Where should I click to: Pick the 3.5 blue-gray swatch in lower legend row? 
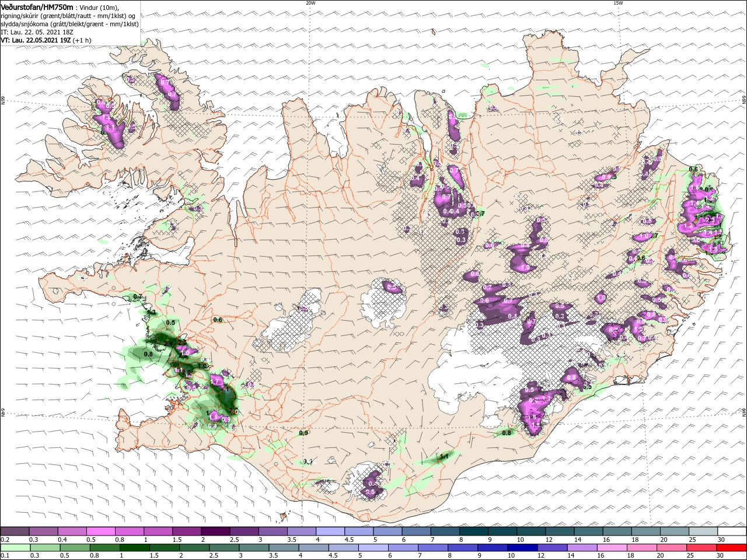coord(284,548)
